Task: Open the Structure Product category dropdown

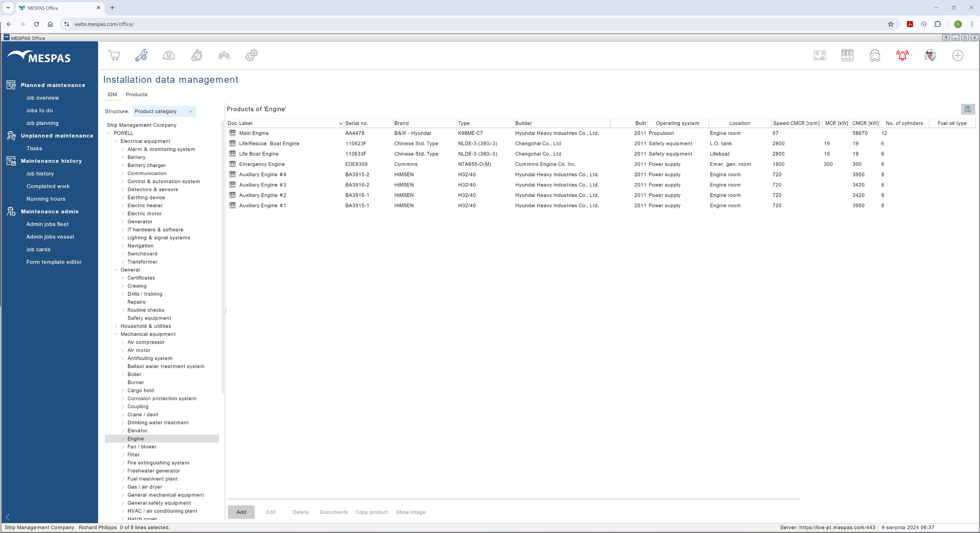Action: point(164,111)
